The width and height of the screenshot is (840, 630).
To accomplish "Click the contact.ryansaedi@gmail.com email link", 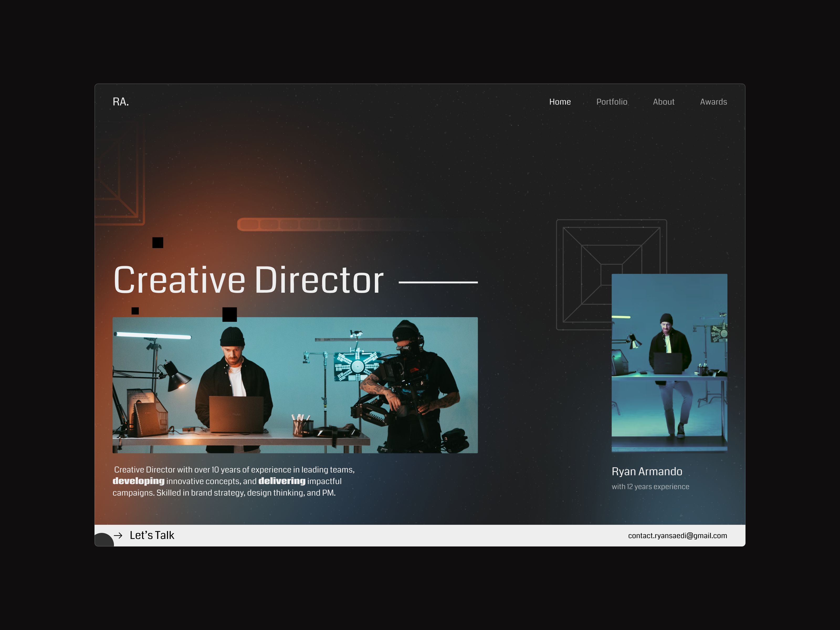I will coord(678,536).
